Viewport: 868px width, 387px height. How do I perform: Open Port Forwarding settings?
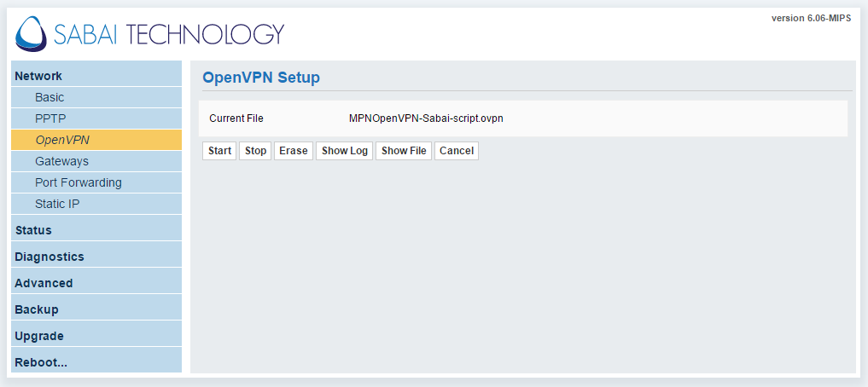click(96, 182)
